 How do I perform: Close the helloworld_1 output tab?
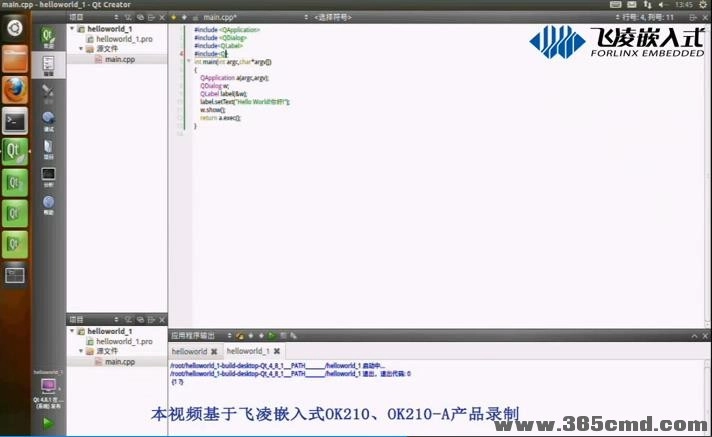pos(277,351)
